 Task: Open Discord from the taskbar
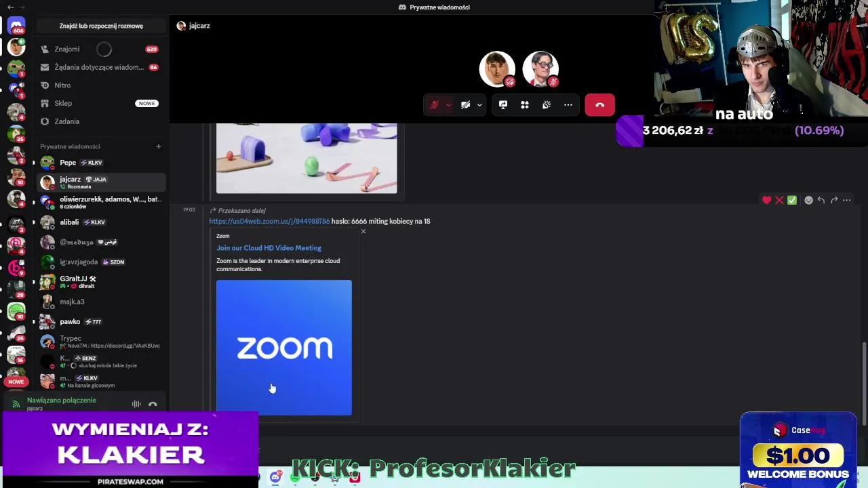[x=275, y=477]
